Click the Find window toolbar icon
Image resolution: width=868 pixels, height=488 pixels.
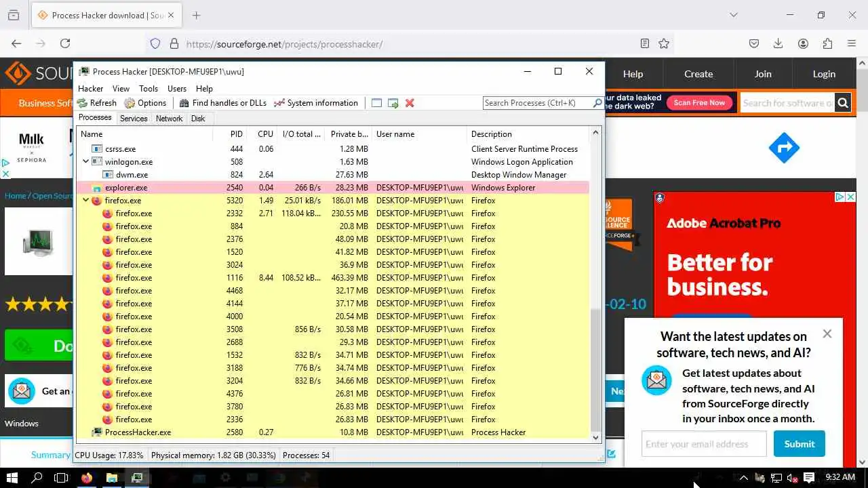[377, 103]
